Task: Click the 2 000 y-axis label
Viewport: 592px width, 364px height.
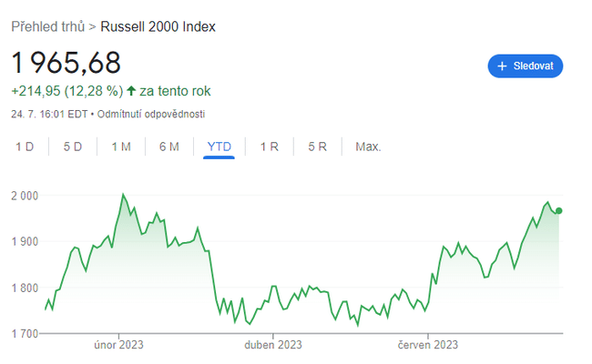Action: (x=25, y=196)
